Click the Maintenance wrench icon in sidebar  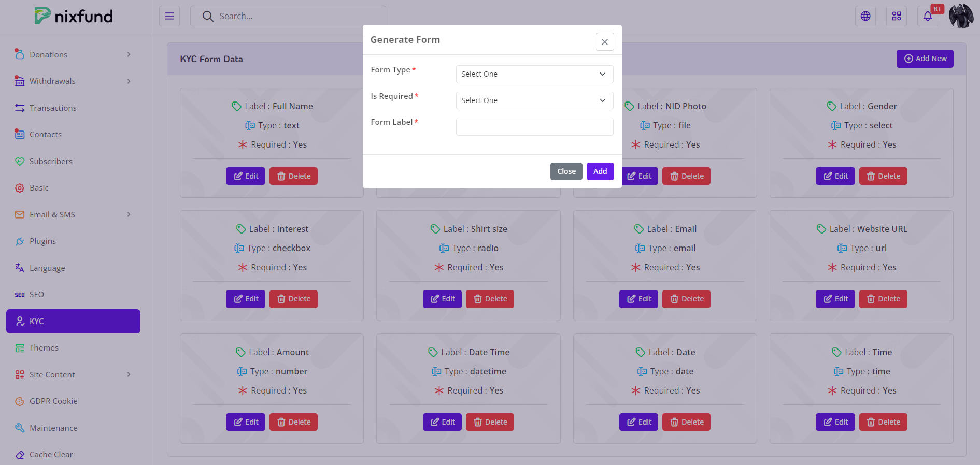20,428
